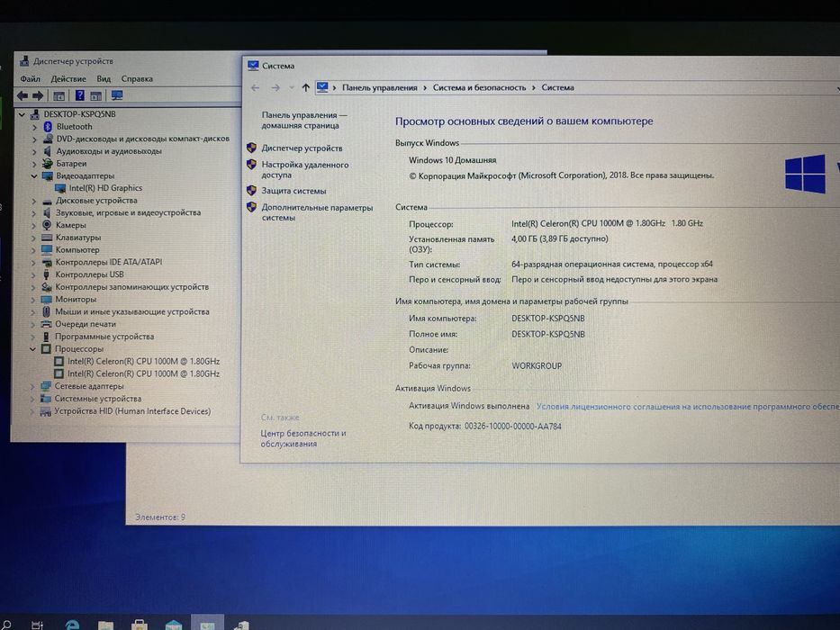Collapse the DESKTOP-KSPQ5NB root node
Screen dimensions: 840x630
(x=22, y=114)
